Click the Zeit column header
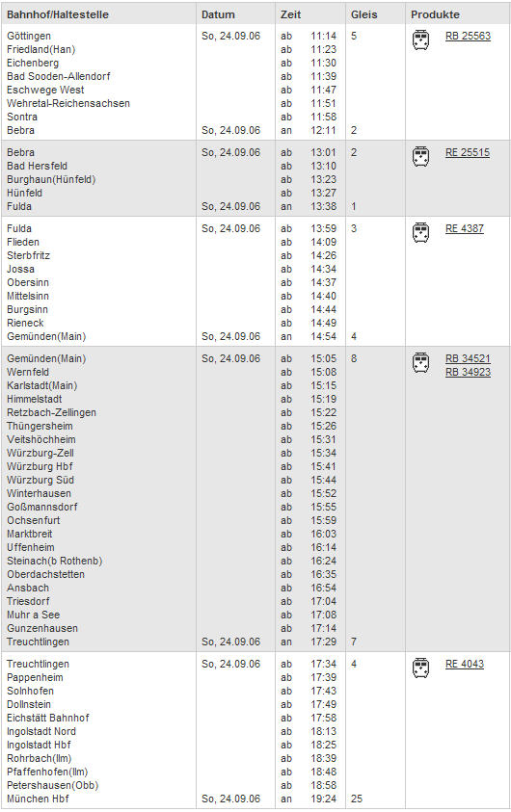Viewport: 511px width, 812px height. coord(290,14)
